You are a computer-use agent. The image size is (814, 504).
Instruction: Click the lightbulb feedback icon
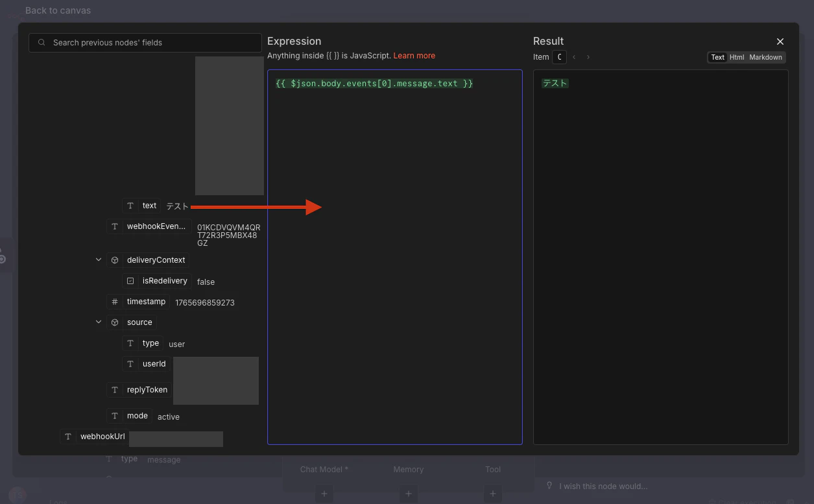(x=549, y=485)
